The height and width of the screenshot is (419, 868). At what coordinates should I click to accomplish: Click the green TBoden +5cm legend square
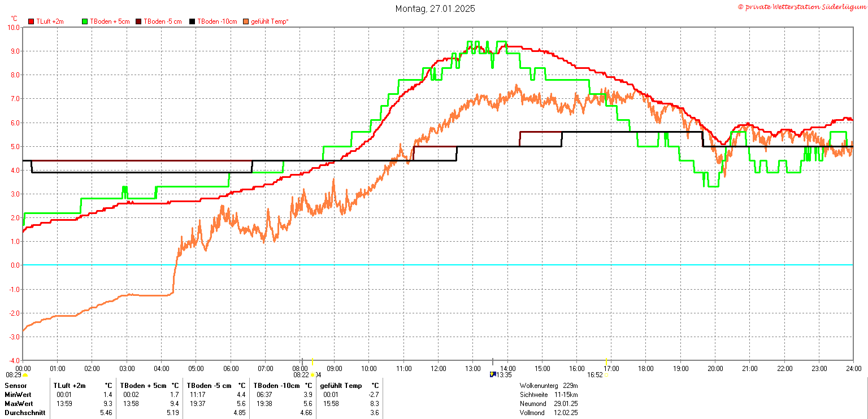(85, 21)
